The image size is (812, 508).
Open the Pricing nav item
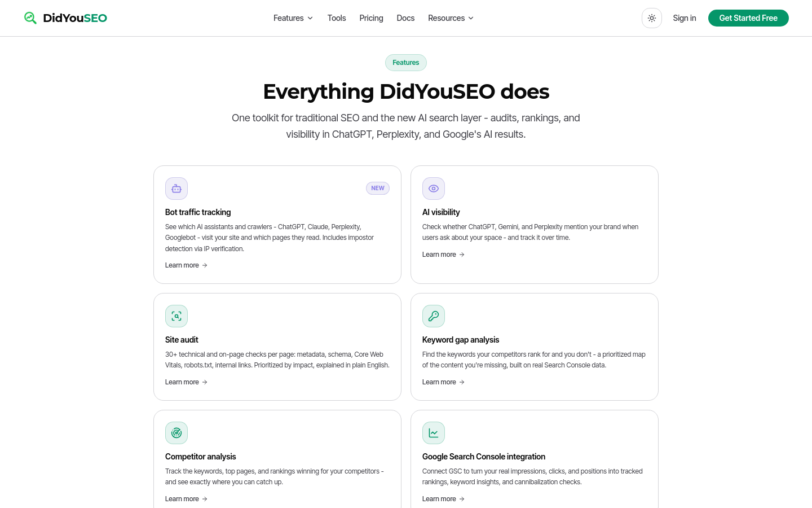point(371,18)
